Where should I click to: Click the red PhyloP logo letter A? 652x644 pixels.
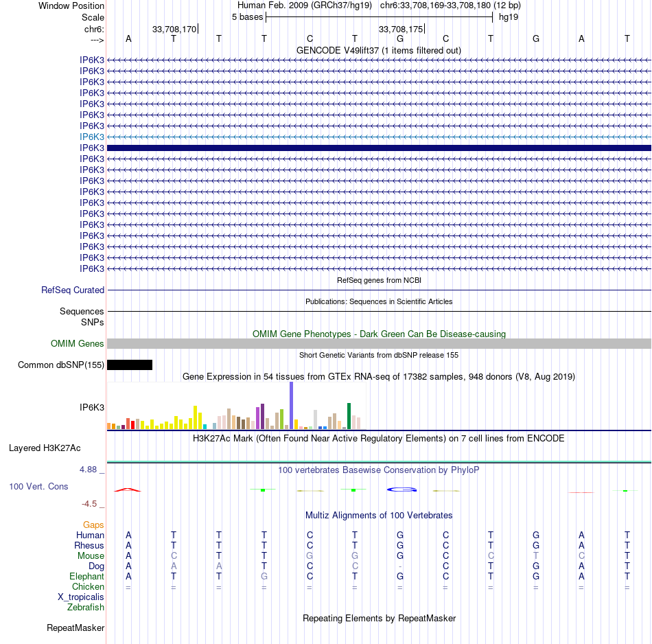click(128, 490)
